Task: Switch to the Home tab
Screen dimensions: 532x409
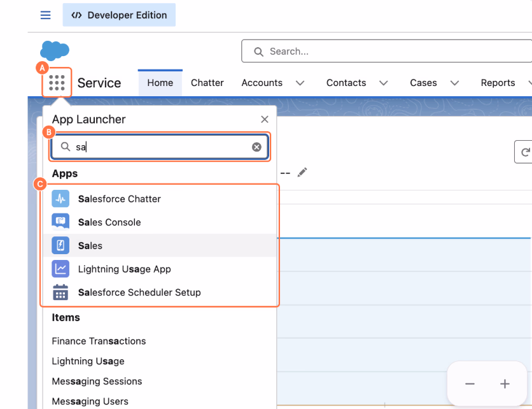Action: (x=160, y=83)
